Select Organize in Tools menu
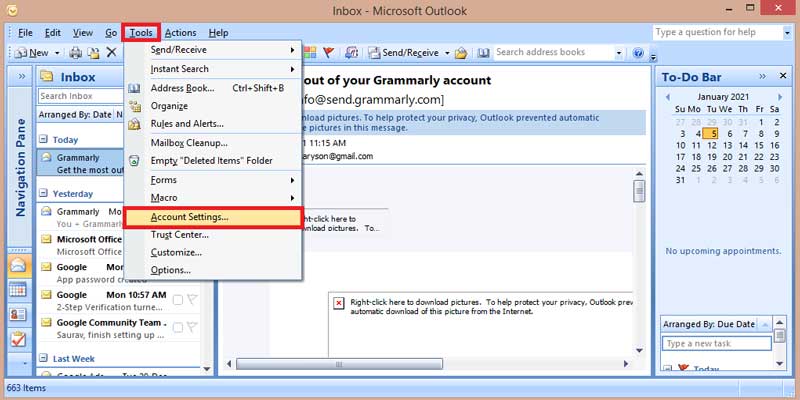 [213, 106]
